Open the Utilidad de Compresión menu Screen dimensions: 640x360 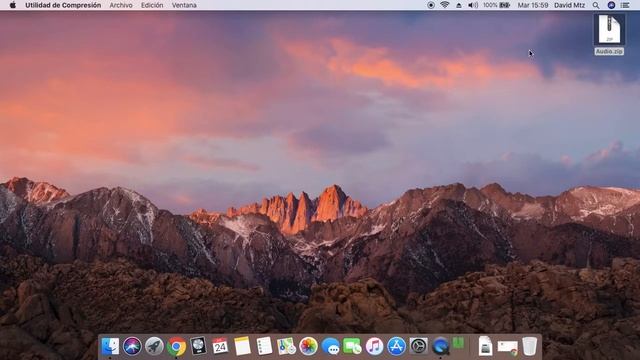pyautogui.click(x=63, y=5)
